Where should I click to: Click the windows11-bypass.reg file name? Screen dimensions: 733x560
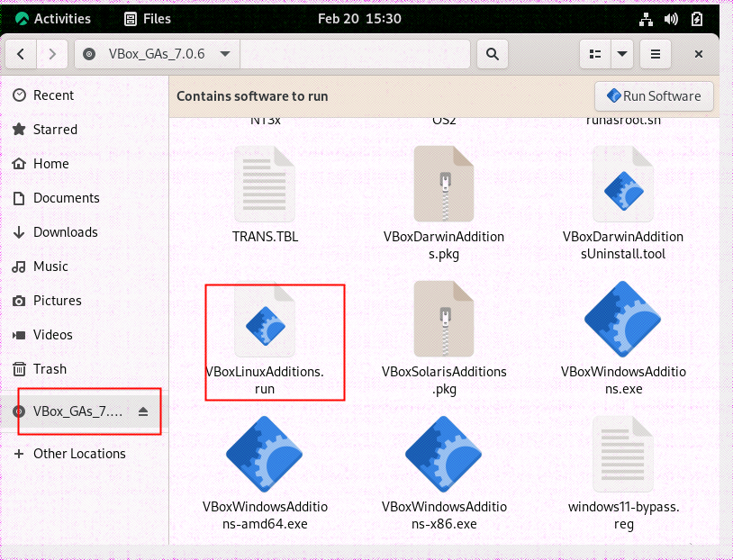tap(624, 515)
